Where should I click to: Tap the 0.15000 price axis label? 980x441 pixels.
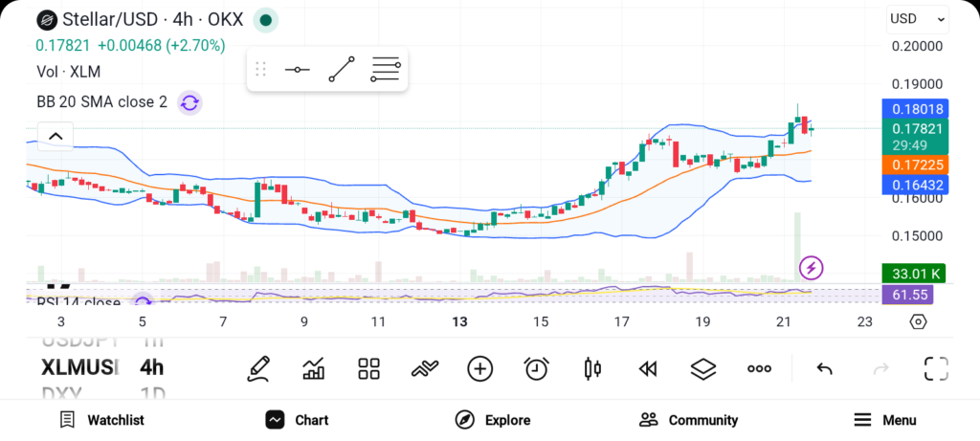[918, 236]
